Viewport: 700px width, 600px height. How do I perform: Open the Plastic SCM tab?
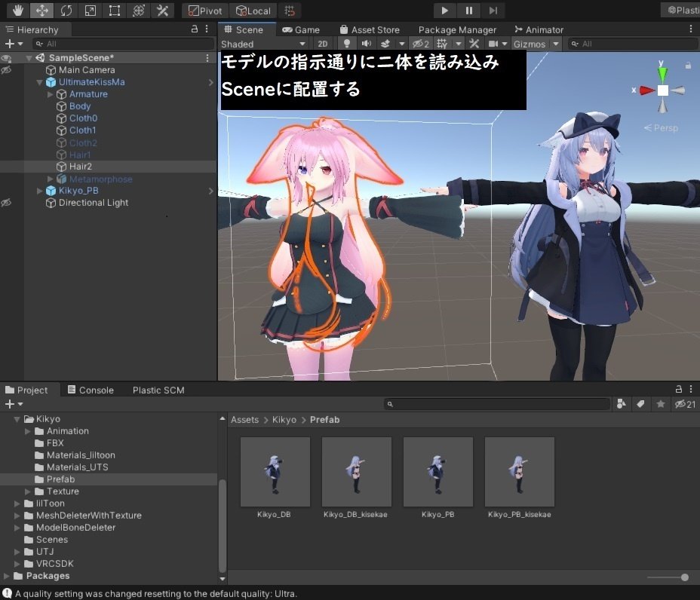click(158, 390)
